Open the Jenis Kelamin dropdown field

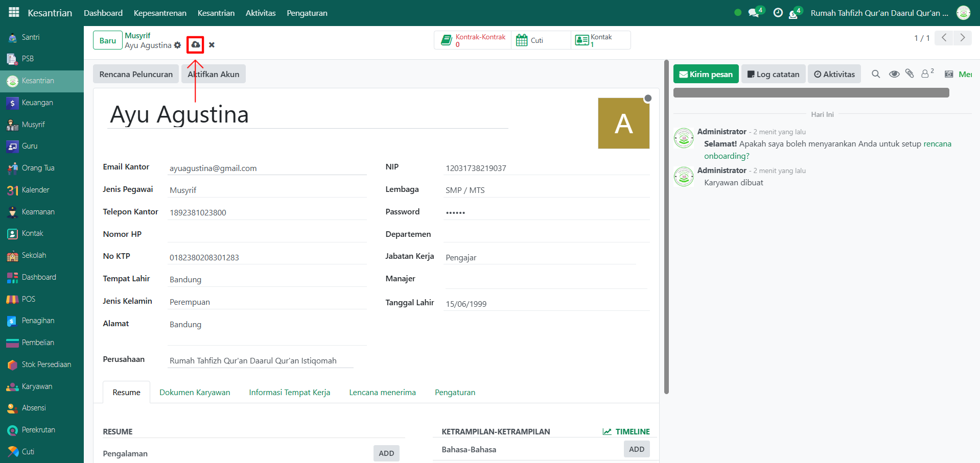267,302
